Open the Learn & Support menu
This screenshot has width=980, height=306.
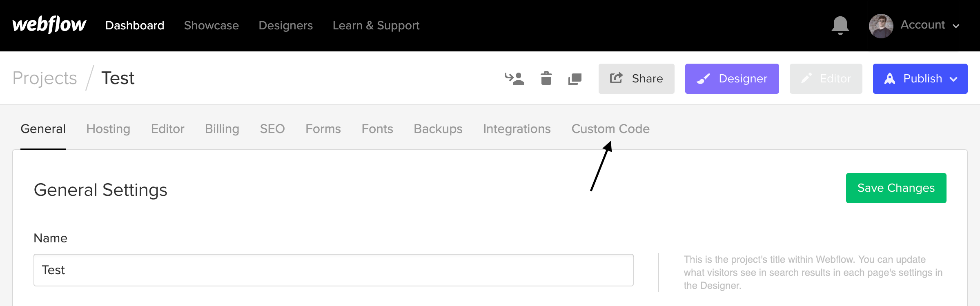pyautogui.click(x=376, y=25)
